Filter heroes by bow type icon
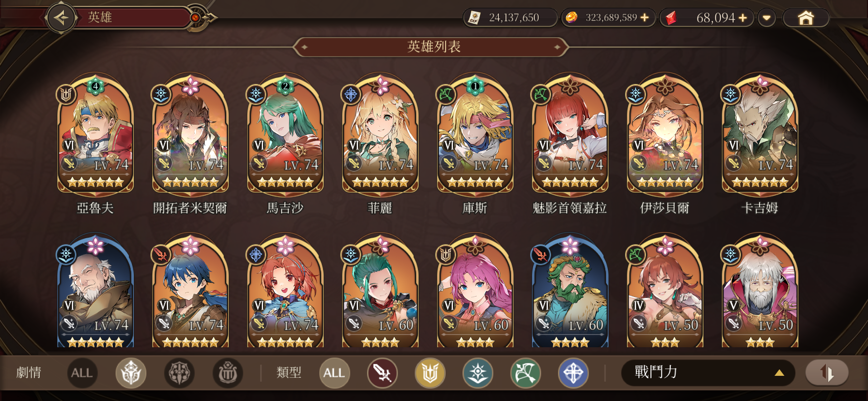868x401 pixels. tap(526, 373)
